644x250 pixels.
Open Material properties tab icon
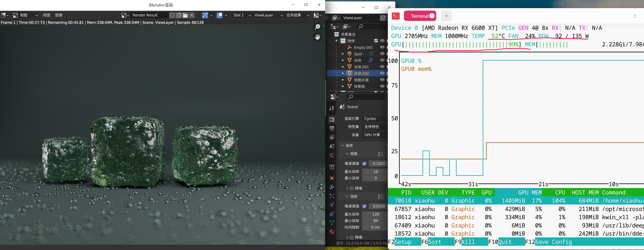332,232
